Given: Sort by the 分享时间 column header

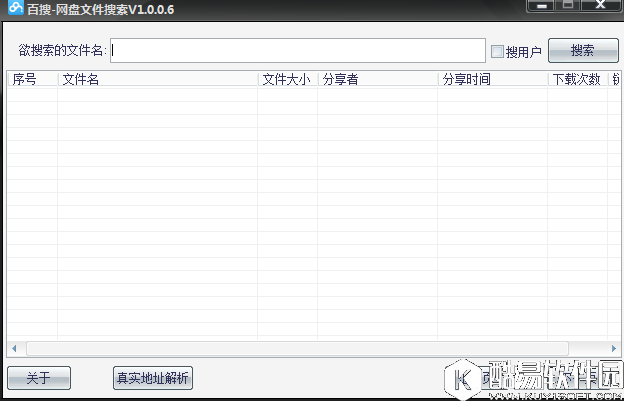Looking at the screenshot, I should [493, 79].
